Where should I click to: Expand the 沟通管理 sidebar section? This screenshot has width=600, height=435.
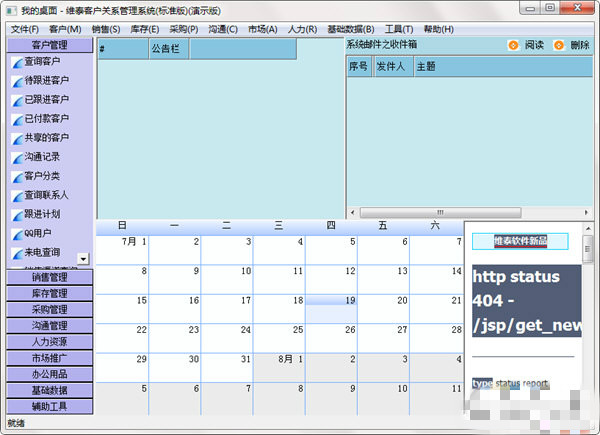click(x=50, y=326)
